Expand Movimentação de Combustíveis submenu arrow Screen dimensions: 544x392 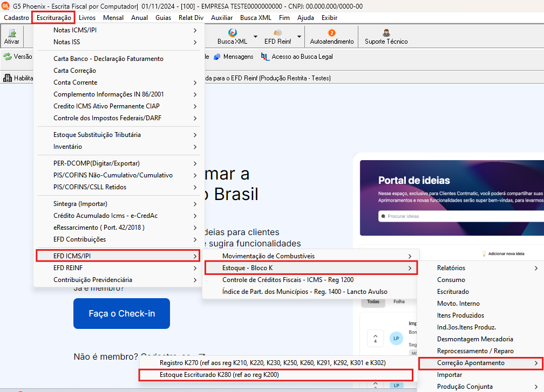click(410, 257)
